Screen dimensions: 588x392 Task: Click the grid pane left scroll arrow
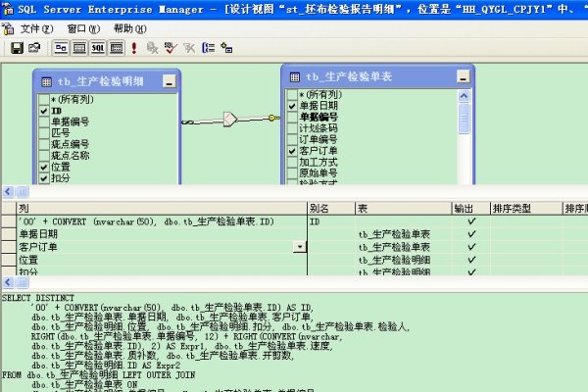tap(8, 282)
